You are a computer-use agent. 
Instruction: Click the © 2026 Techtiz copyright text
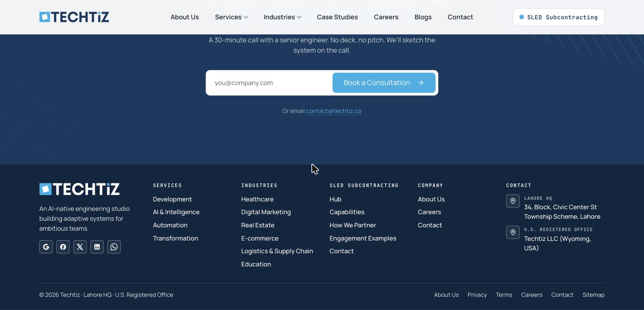click(106, 295)
